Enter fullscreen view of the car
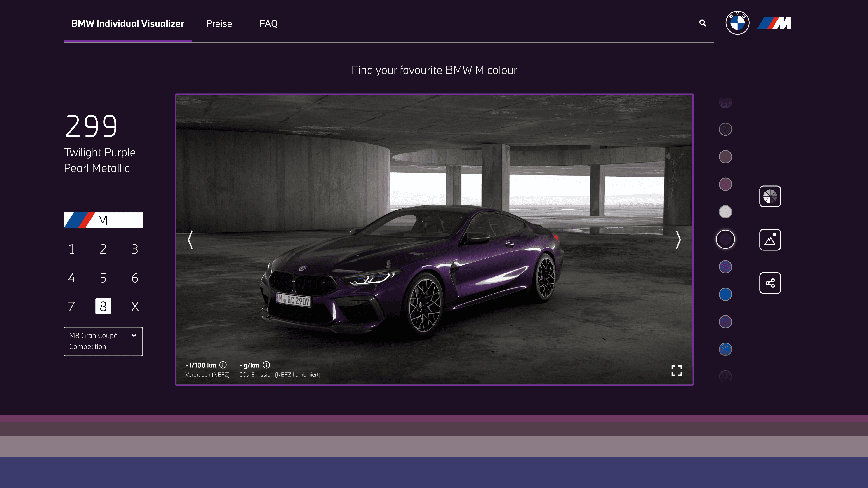Screen dimensions: 868x488 coord(677,371)
